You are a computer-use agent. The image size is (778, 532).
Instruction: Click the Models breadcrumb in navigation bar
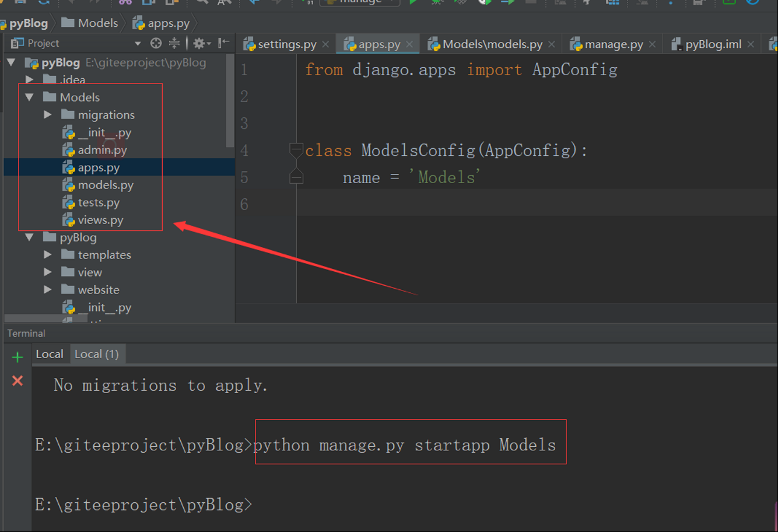90,23
